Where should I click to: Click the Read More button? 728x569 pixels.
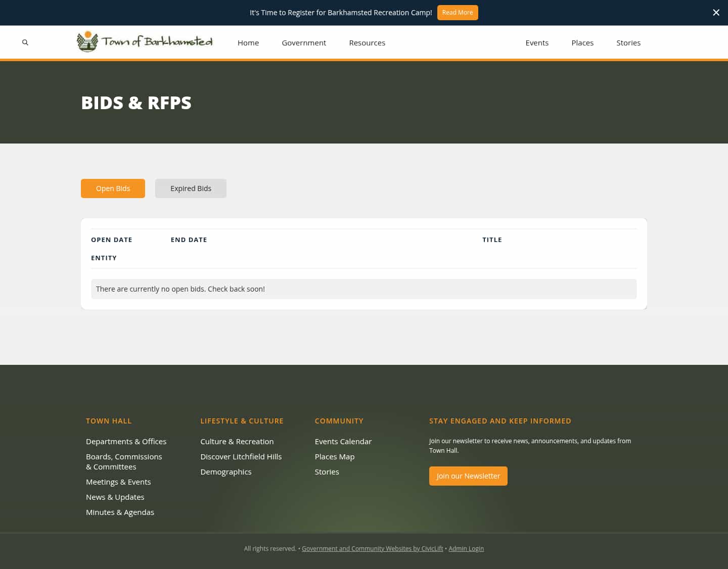pyautogui.click(x=458, y=12)
